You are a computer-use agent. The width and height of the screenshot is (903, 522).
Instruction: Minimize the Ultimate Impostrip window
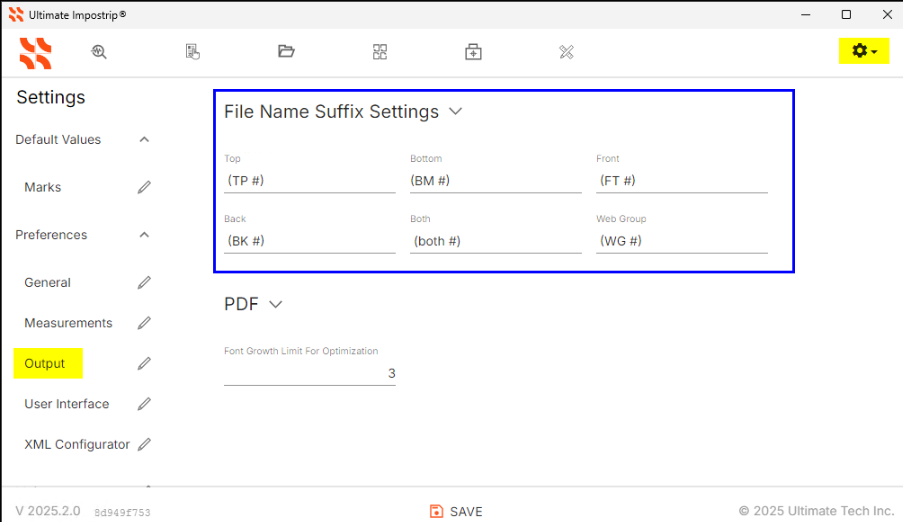click(806, 14)
